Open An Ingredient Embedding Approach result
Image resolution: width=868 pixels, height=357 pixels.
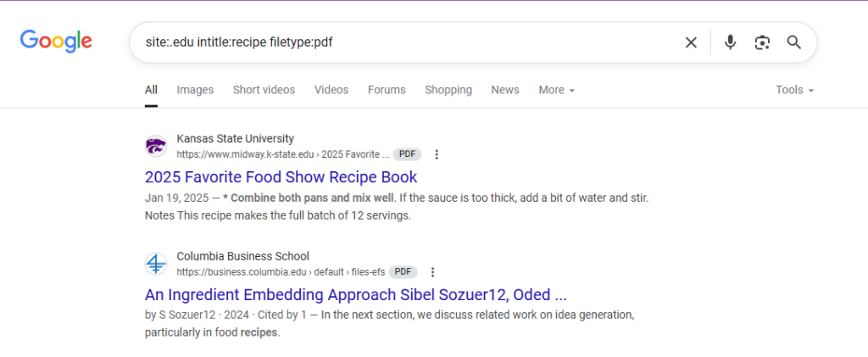pos(355,295)
